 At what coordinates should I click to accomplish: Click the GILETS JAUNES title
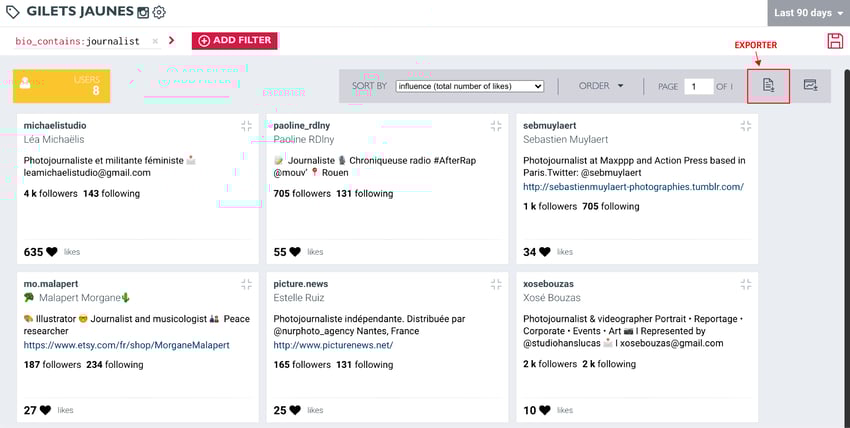80,11
